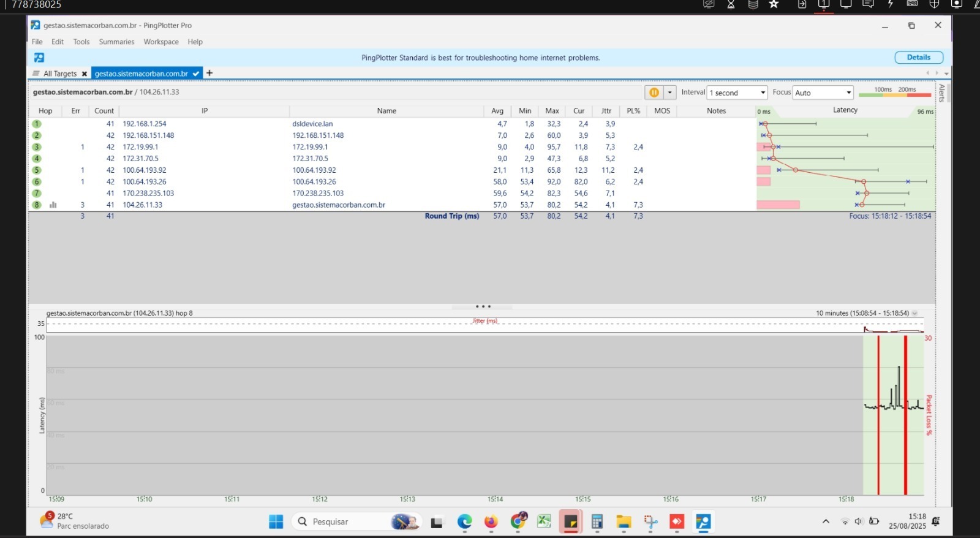Click the checkmark on the gestao tab
980x538 pixels.
tap(196, 74)
